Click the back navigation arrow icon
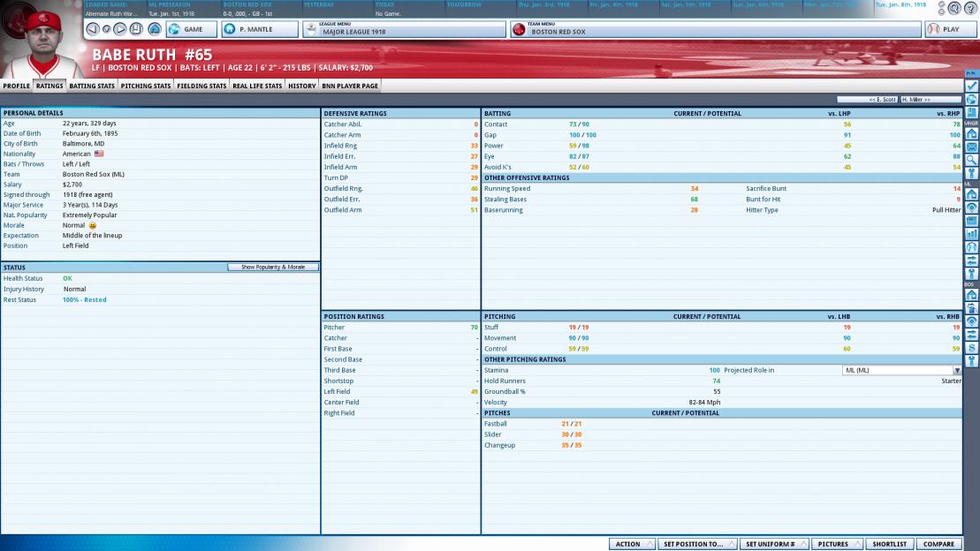 click(x=93, y=29)
